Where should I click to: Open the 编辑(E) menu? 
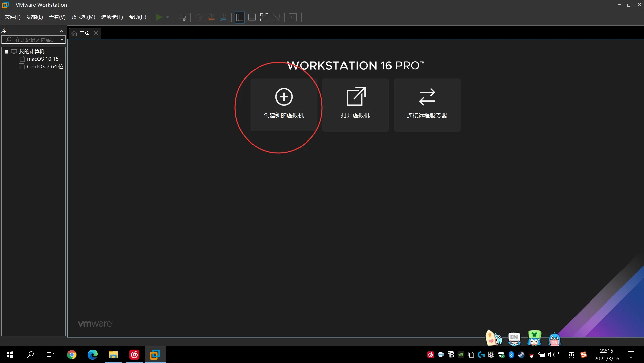[35, 17]
